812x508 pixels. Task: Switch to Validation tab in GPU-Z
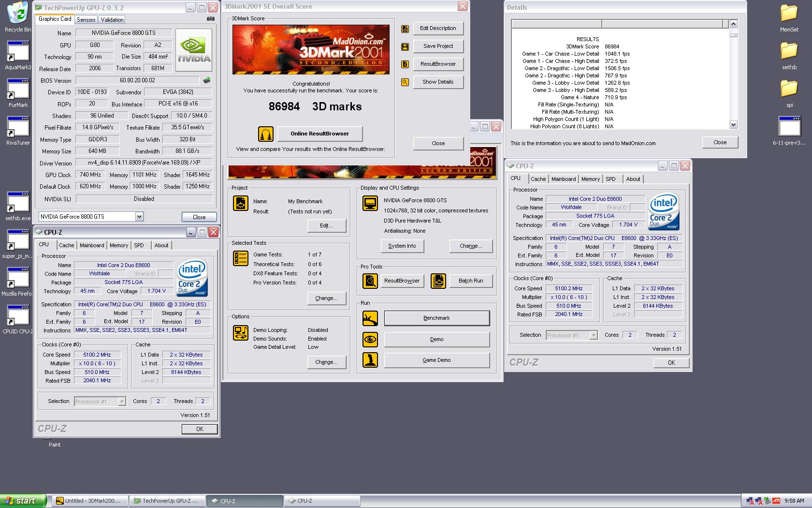coord(112,20)
